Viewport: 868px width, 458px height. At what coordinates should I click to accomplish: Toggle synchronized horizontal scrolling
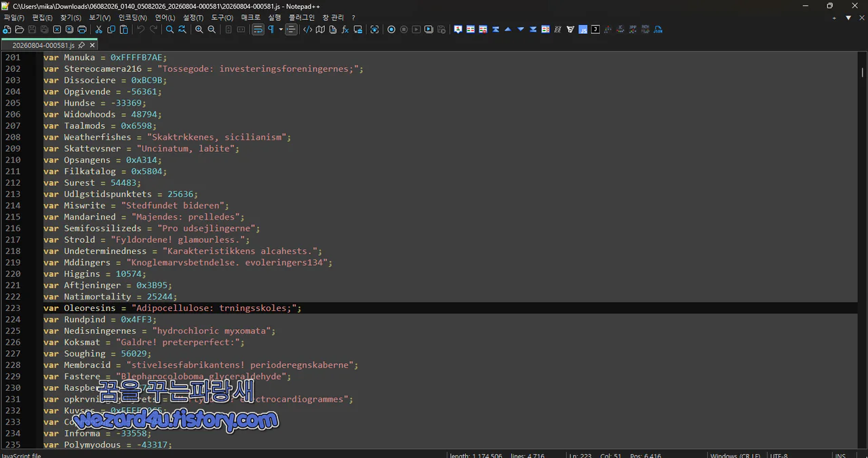pyautogui.click(x=241, y=30)
